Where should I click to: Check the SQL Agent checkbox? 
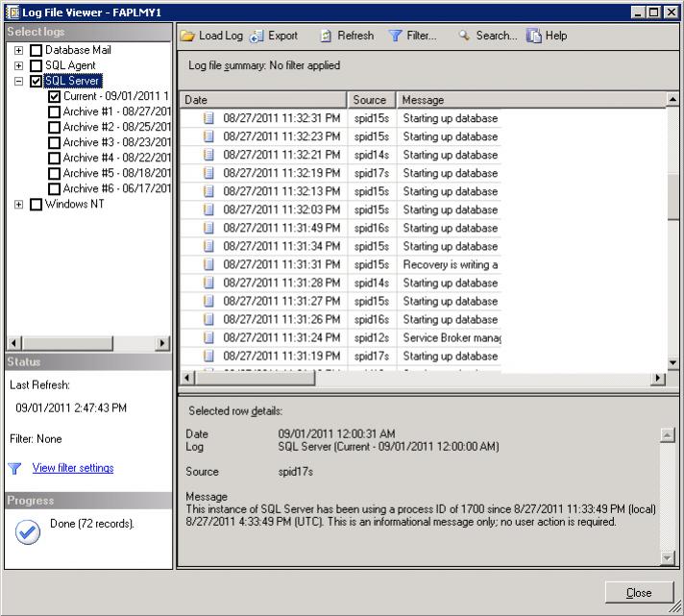pyautogui.click(x=37, y=65)
